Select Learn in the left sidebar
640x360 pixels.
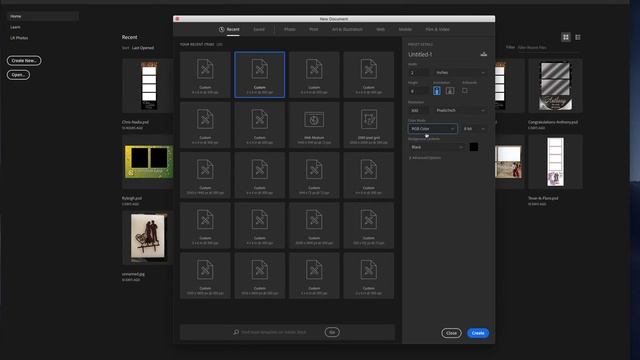point(15,27)
